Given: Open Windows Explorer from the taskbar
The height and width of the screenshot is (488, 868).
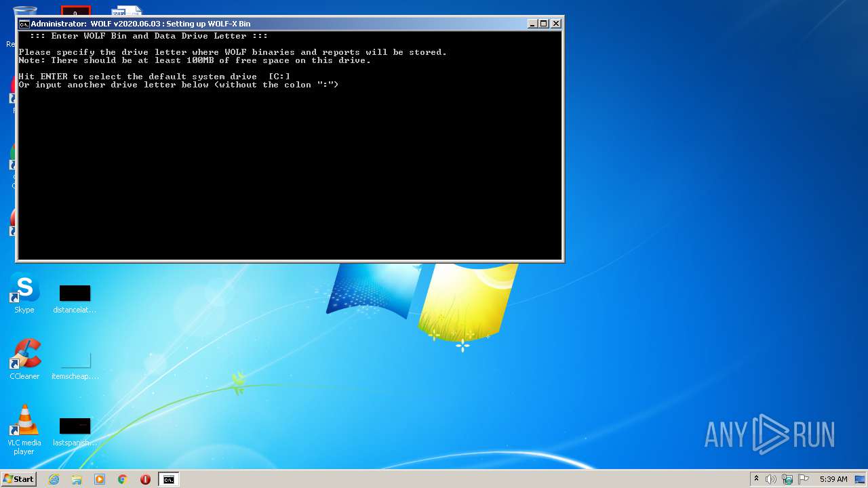Looking at the screenshot, I should [77, 479].
